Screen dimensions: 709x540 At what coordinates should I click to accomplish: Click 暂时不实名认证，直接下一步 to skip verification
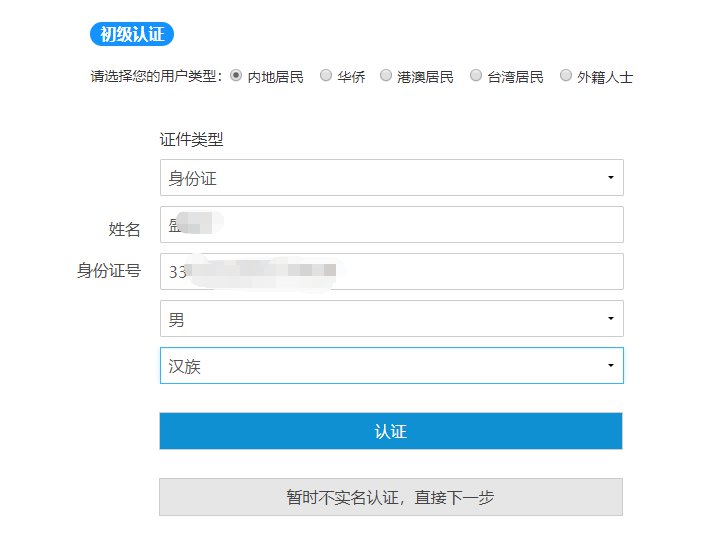click(x=391, y=497)
